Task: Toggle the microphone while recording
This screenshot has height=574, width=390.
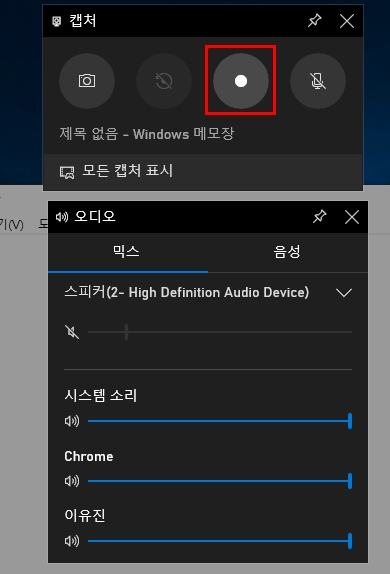Action: (318, 81)
